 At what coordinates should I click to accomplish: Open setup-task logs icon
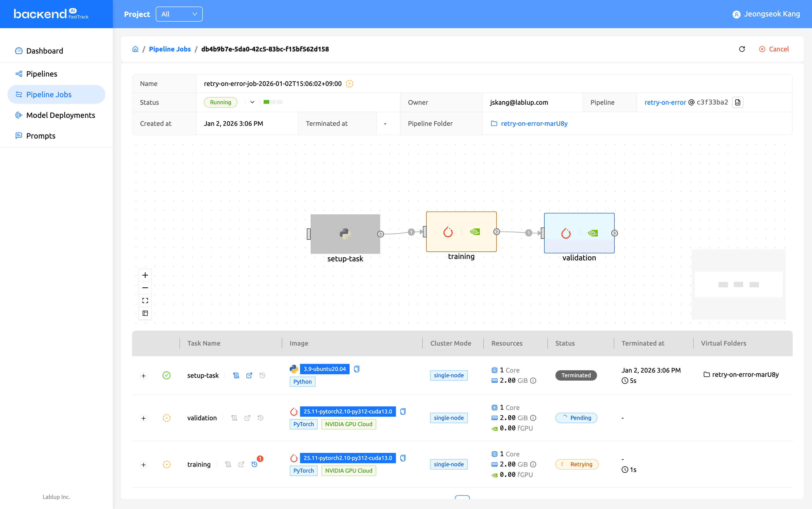[x=236, y=375]
